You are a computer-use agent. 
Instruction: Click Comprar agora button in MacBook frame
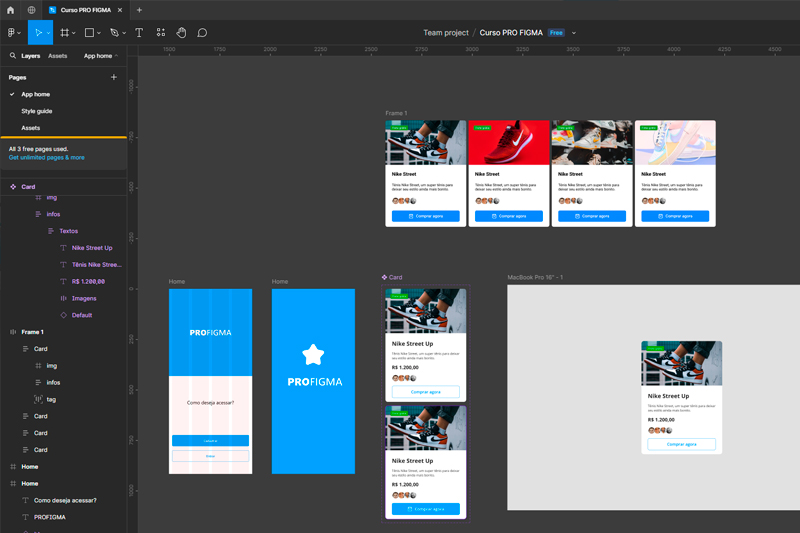coord(681,444)
